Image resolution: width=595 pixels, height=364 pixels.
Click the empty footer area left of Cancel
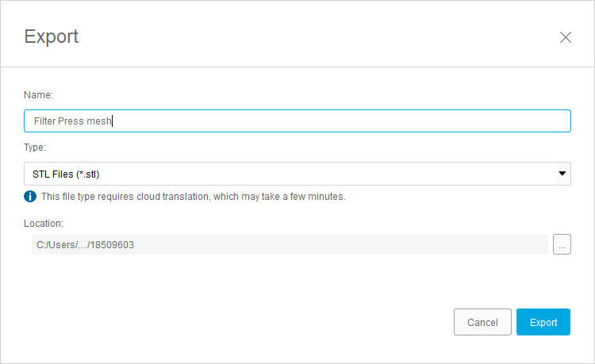pos(238,322)
